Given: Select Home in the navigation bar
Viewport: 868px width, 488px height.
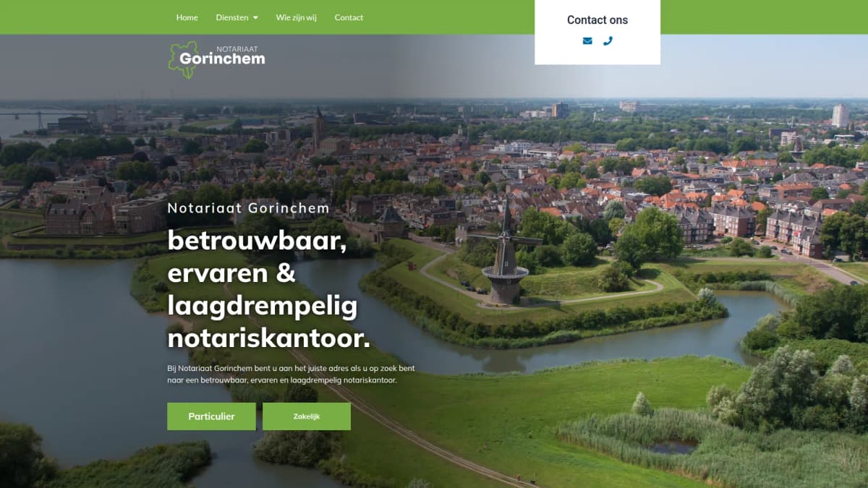Looking at the screenshot, I should coord(187,17).
